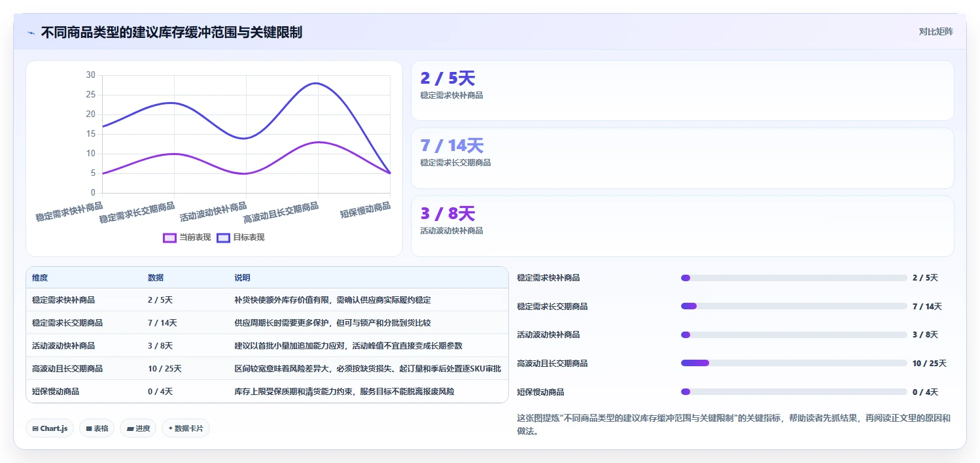The image size is (980, 463).
Task: Select table row 活动波动快补商品
Action: [x=267, y=345]
